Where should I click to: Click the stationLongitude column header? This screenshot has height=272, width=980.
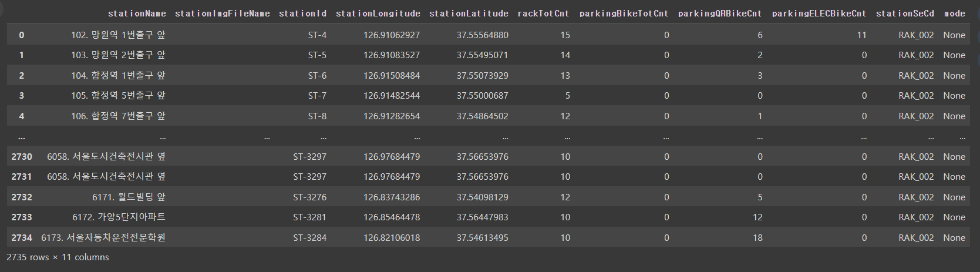tap(378, 13)
